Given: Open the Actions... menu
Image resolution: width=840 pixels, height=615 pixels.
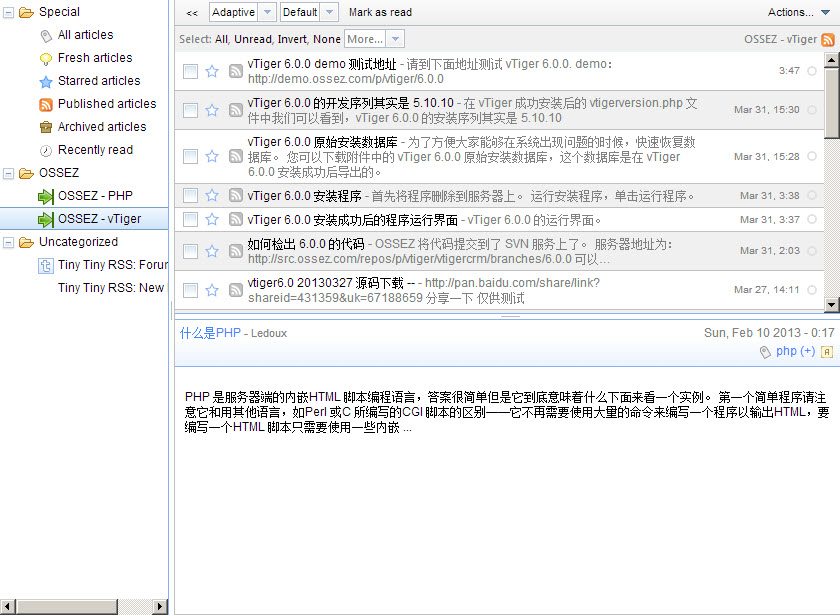Looking at the screenshot, I should pyautogui.click(x=795, y=12).
